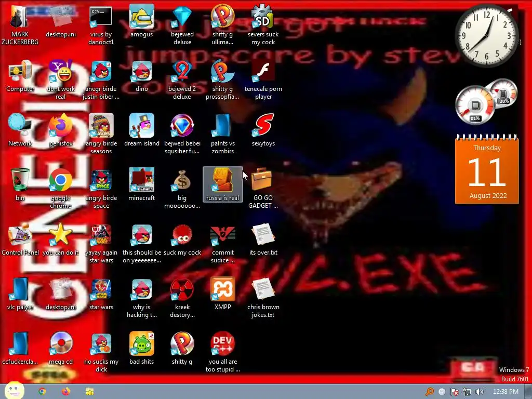Click the smiley face tray icon
The height and width of the screenshot is (399, 532).
tap(442, 392)
